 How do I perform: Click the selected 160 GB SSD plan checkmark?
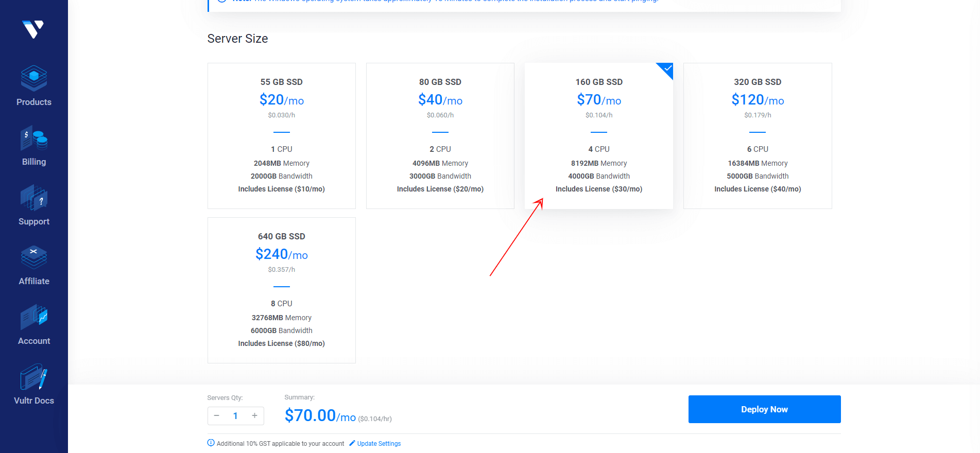click(667, 68)
